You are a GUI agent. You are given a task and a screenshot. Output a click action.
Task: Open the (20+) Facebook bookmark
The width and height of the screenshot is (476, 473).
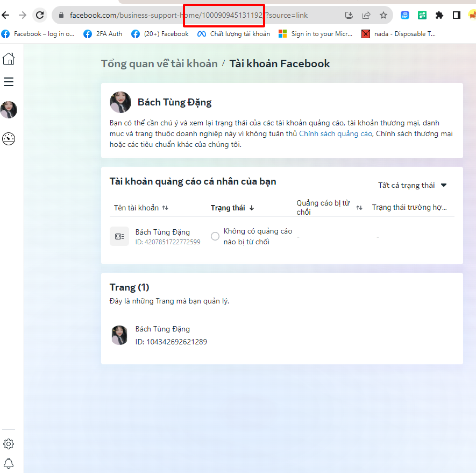[160, 34]
